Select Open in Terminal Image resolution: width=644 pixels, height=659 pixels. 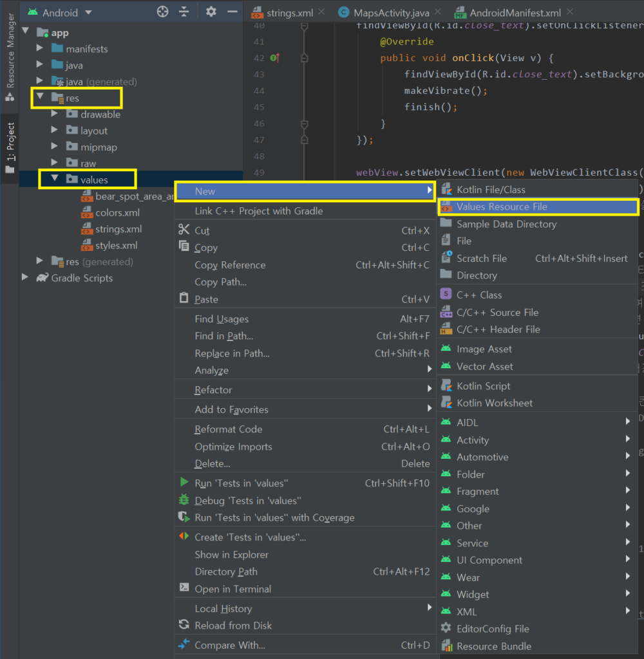click(232, 589)
